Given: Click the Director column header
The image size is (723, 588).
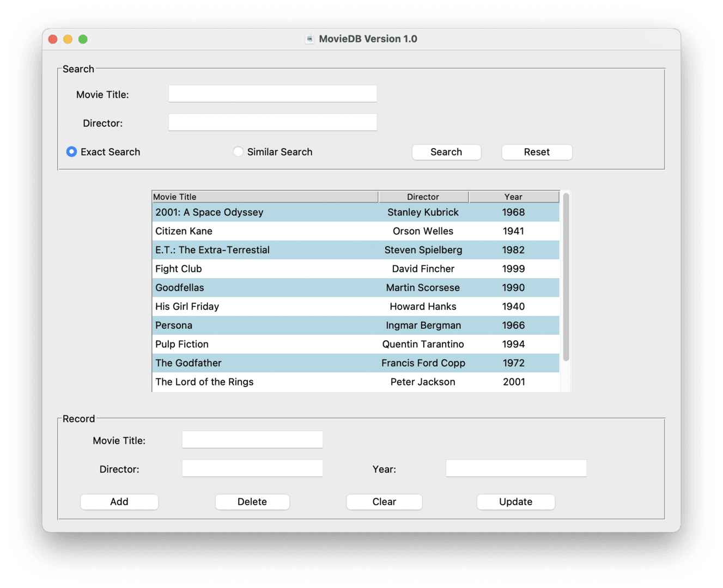Looking at the screenshot, I should (423, 197).
